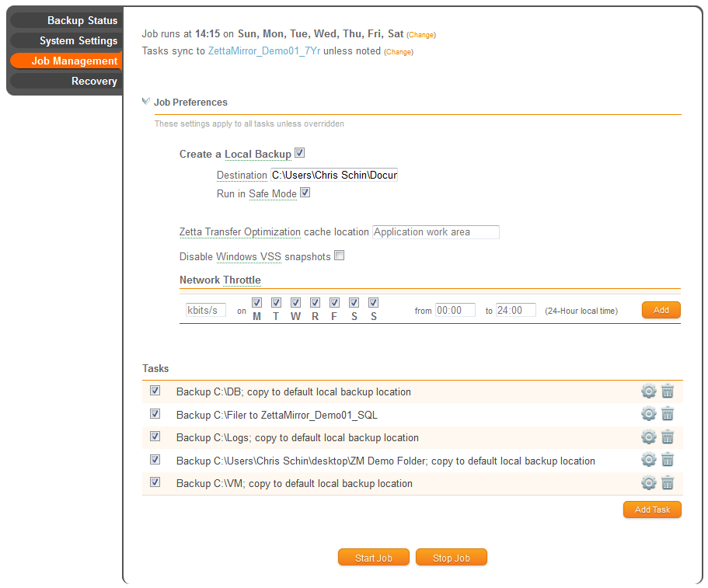708x588 pixels.
Task: Open settings gear for Backup C:\VM task
Action: [x=648, y=483]
